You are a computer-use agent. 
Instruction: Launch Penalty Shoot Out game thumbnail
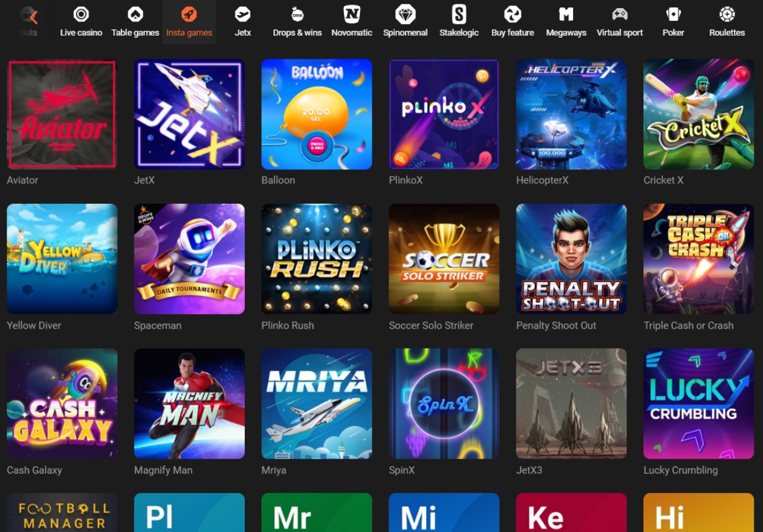pos(571,259)
